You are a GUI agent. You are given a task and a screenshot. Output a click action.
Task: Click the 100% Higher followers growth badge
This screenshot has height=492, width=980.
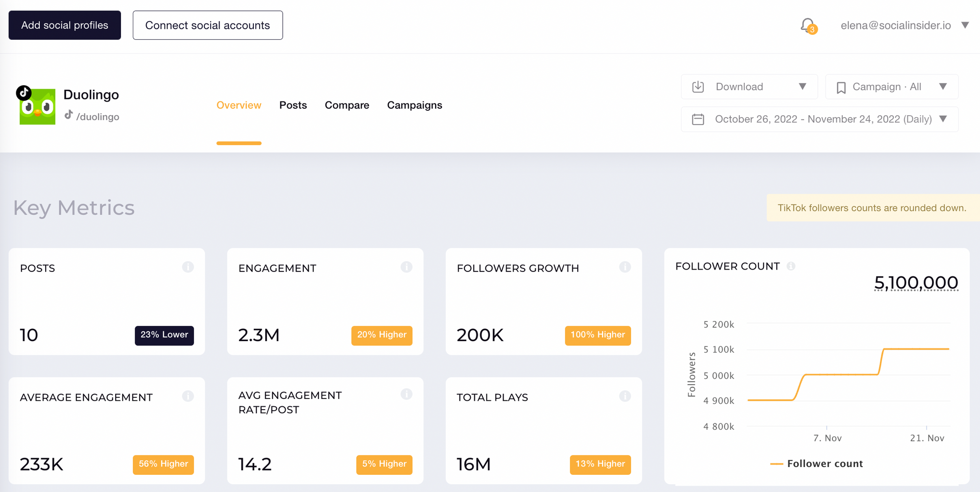coord(598,335)
